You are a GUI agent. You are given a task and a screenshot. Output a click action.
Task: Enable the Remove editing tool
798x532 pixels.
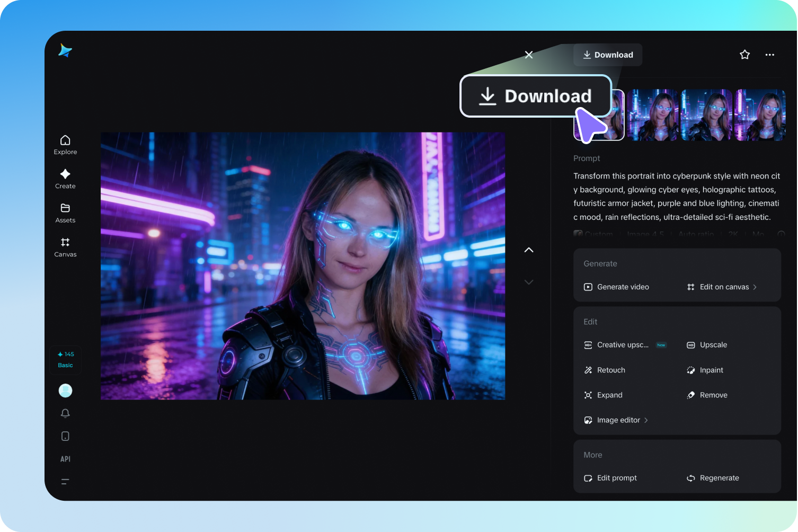click(713, 395)
